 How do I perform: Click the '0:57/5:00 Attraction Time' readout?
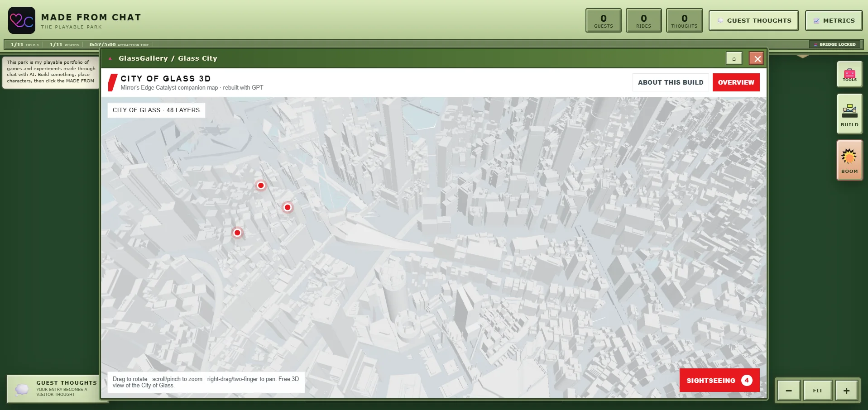[x=119, y=45]
